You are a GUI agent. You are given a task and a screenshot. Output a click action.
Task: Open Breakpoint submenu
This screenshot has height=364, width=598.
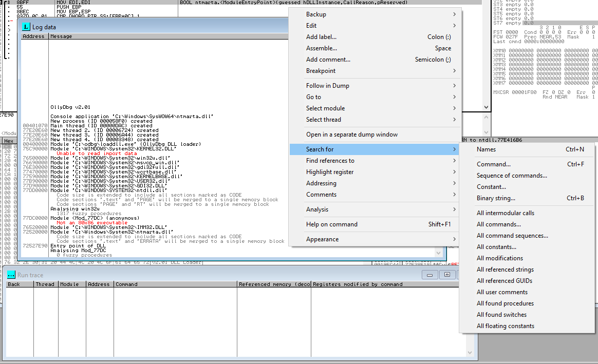(375, 71)
